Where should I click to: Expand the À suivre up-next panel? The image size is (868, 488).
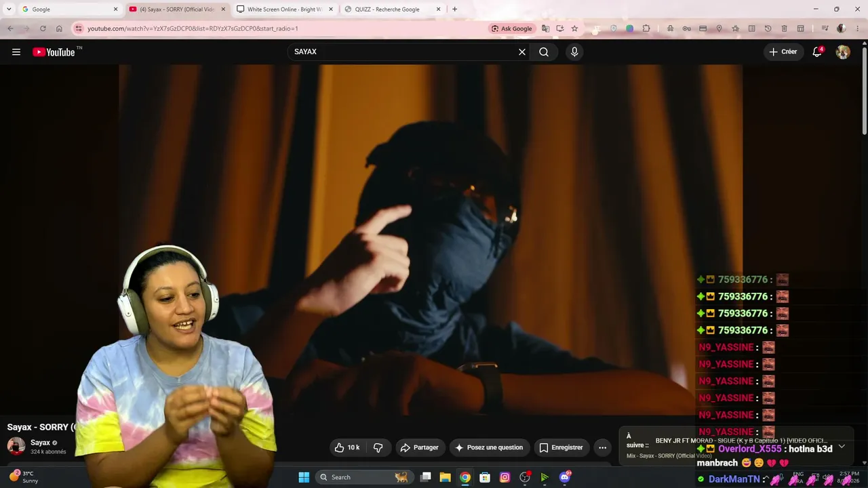point(842,446)
